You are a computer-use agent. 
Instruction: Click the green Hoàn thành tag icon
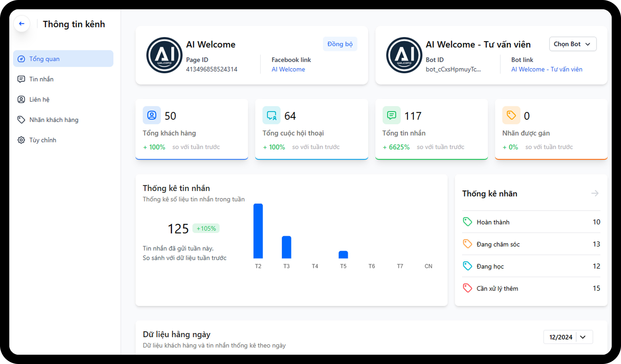tap(467, 222)
